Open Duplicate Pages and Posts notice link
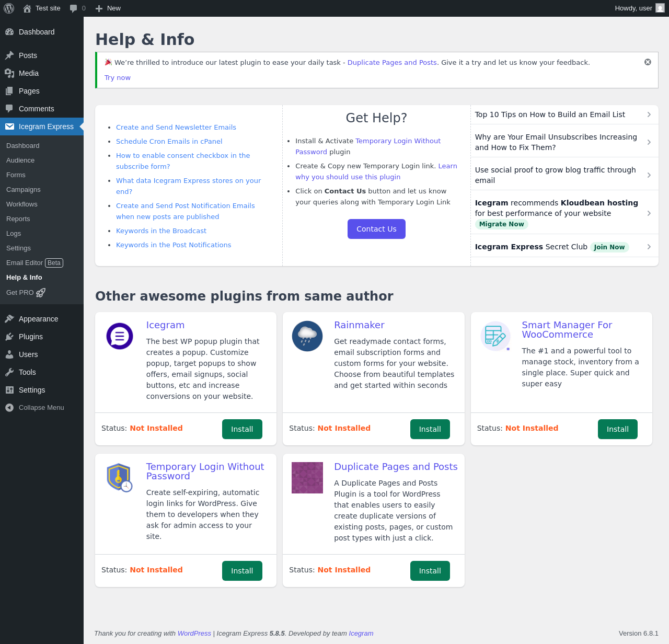The width and height of the screenshot is (669, 644). point(392,63)
